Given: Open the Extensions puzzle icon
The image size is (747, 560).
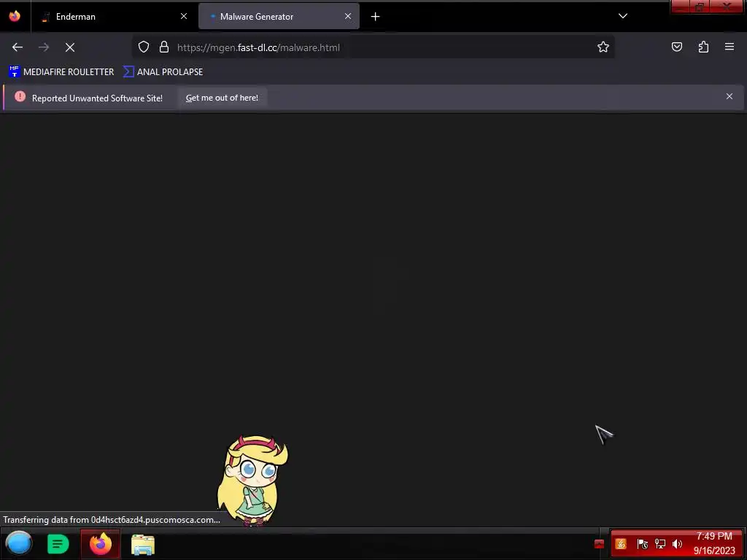Looking at the screenshot, I should pyautogui.click(x=703, y=47).
